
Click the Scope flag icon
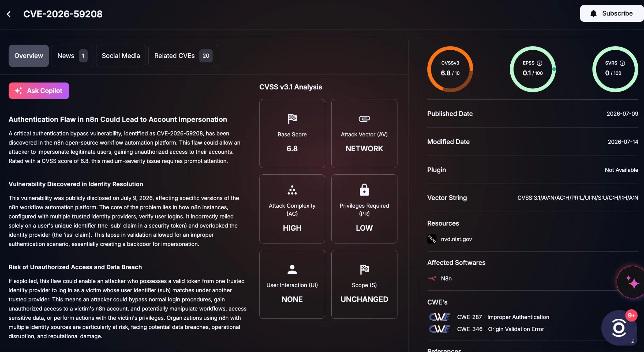[364, 269]
